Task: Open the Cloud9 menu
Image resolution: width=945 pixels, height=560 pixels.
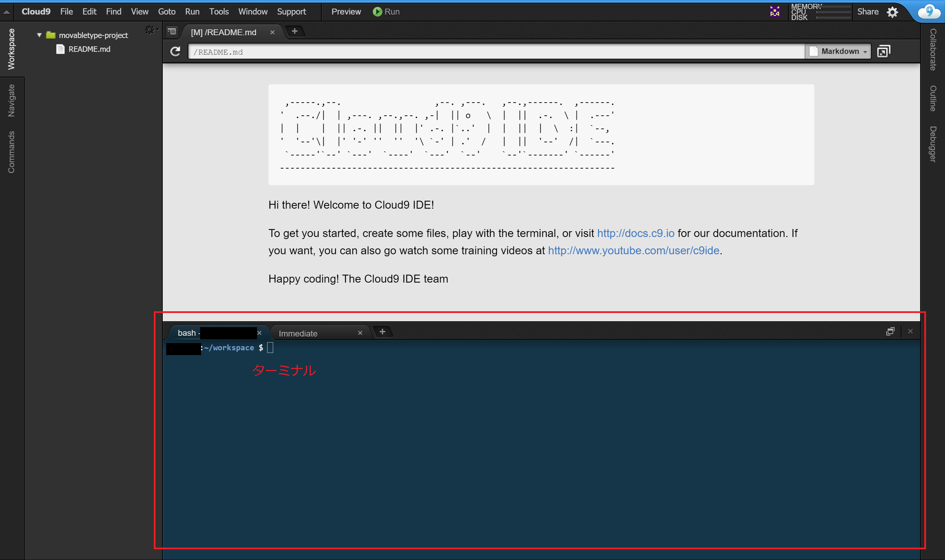Action: pos(36,12)
